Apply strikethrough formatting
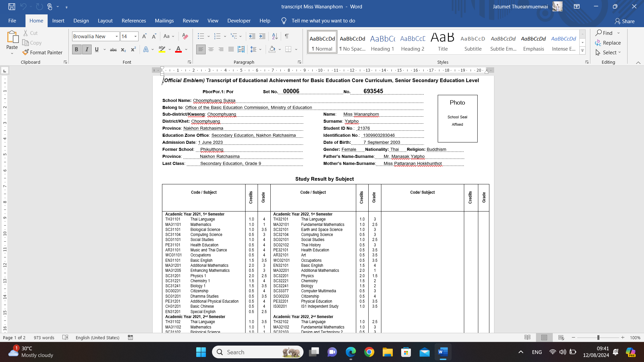644x362 pixels. pos(113,50)
